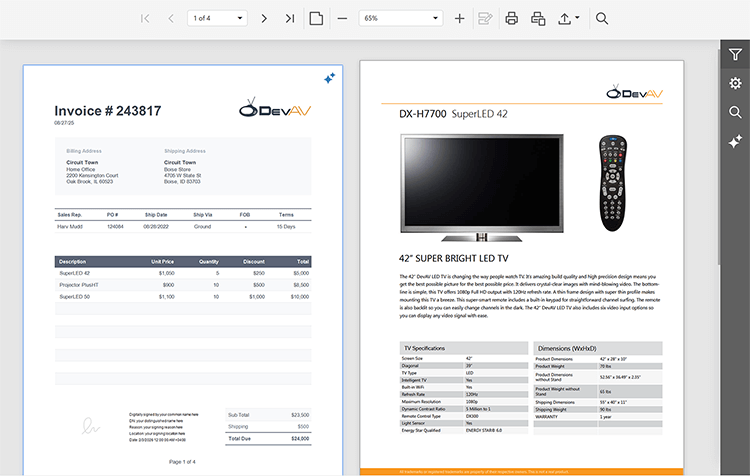Open export options dropdown
Viewport: 750px width, 476px height.
click(568, 19)
